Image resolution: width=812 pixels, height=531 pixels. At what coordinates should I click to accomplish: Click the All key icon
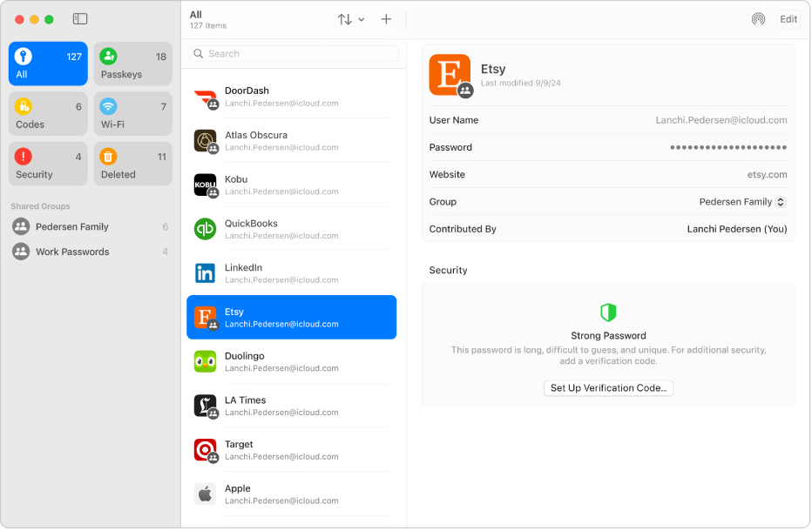(x=24, y=56)
